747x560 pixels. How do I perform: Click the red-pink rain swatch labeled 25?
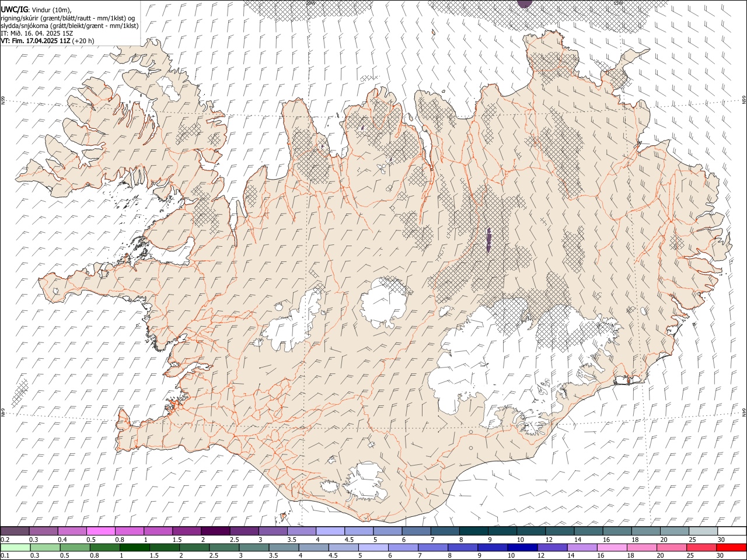pyautogui.click(x=702, y=547)
